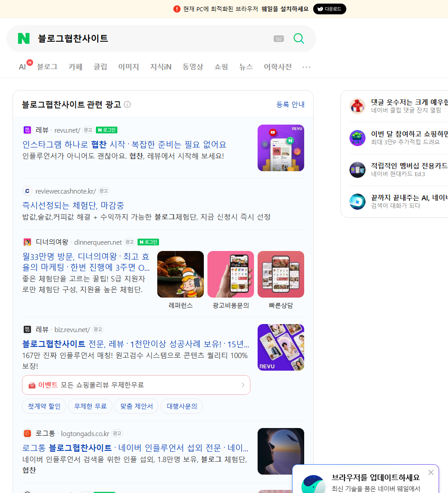Click the blue AI icon for 끝까지 끝내주는 AI
448x493 pixels.
tap(358, 202)
